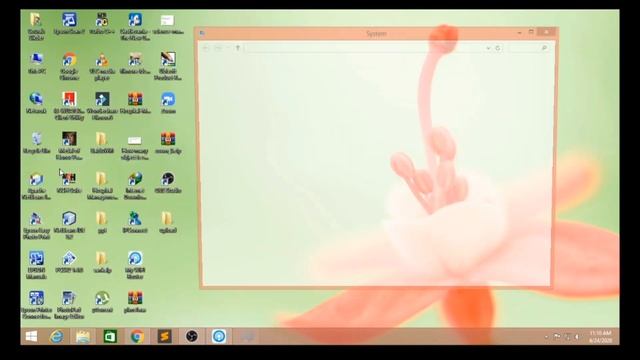Viewport: 640px width, 360px height.
Task: Launch Google Chrome from the taskbar
Action: [x=137, y=336]
